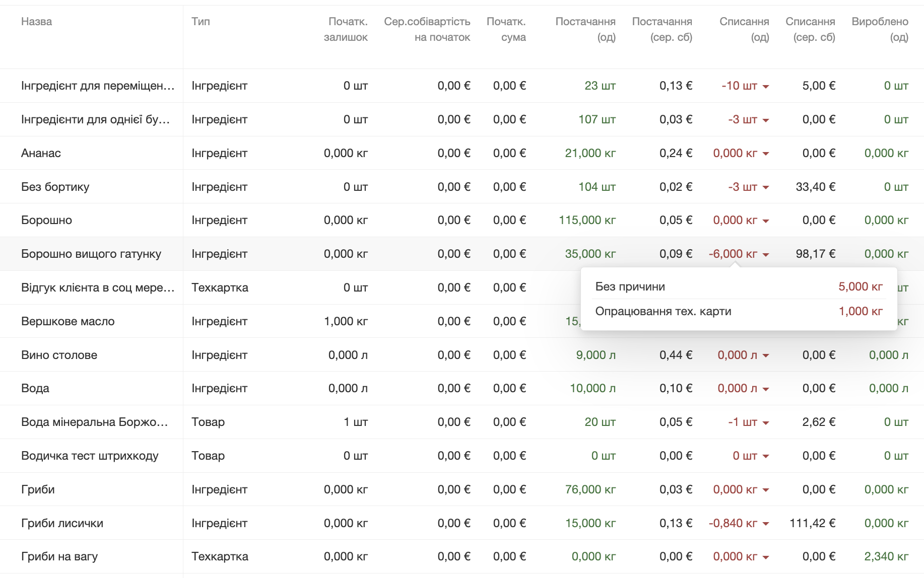Expand Без бортику -3 шт arrow

[x=766, y=188]
